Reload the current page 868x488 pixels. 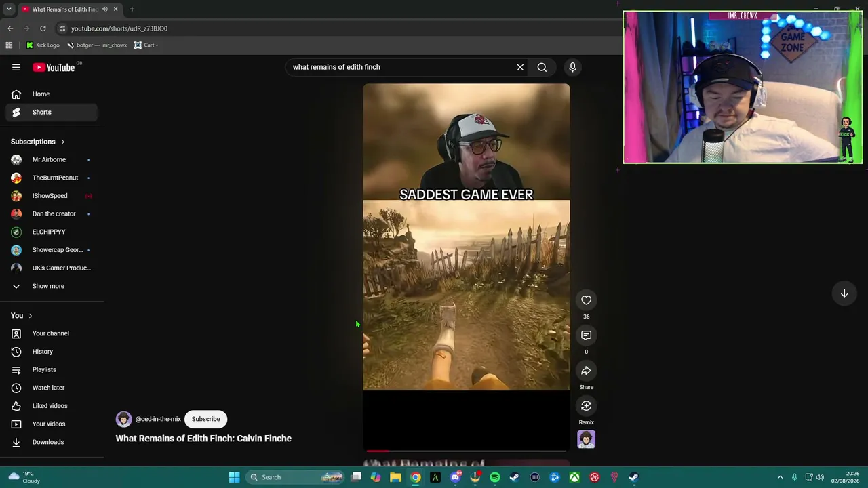43,28
